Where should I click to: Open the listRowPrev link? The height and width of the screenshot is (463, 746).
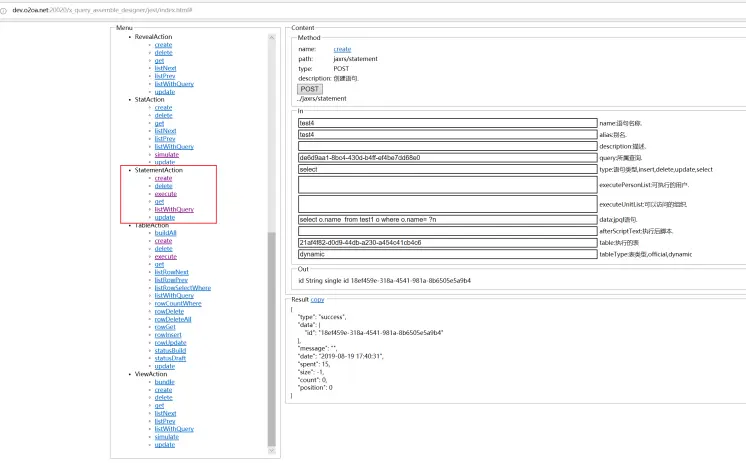(x=171, y=280)
